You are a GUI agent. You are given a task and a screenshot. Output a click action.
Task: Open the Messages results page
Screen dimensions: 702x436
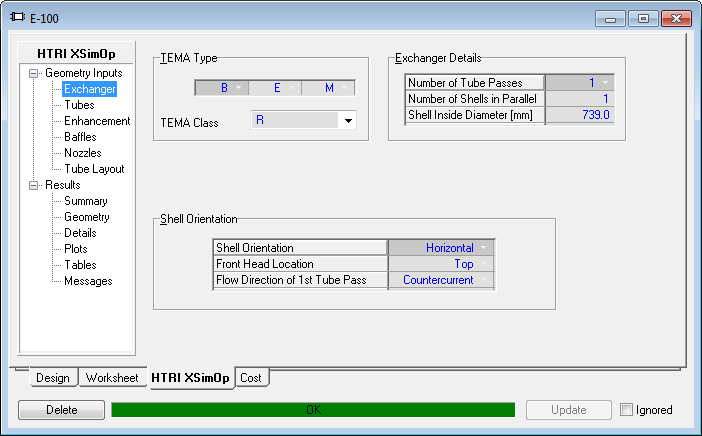point(88,281)
